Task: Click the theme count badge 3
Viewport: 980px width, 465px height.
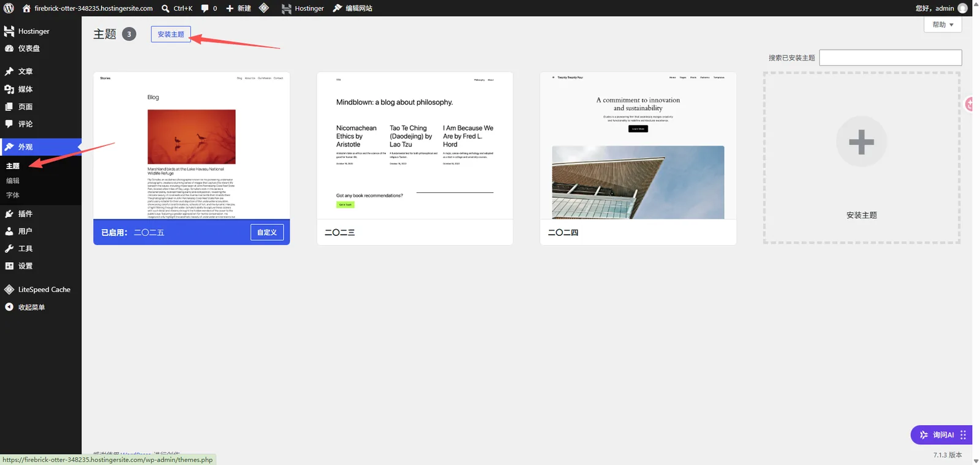Action: [129, 34]
